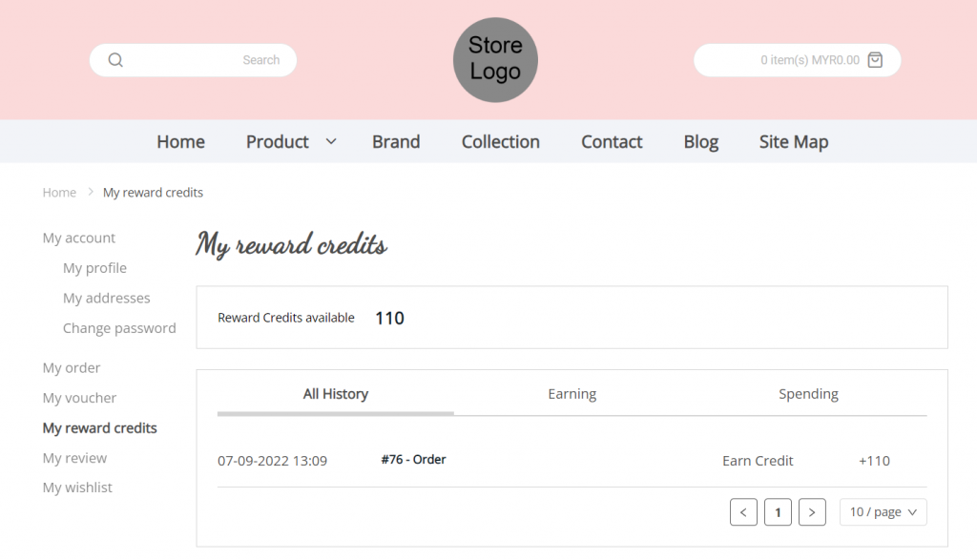Open My account in sidebar

tap(78, 238)
